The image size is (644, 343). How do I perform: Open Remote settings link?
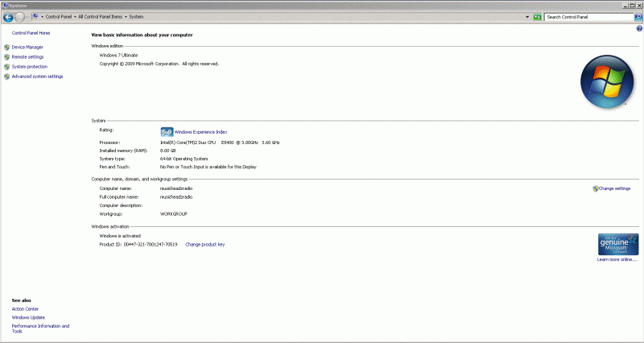click(x=27, y=57)
